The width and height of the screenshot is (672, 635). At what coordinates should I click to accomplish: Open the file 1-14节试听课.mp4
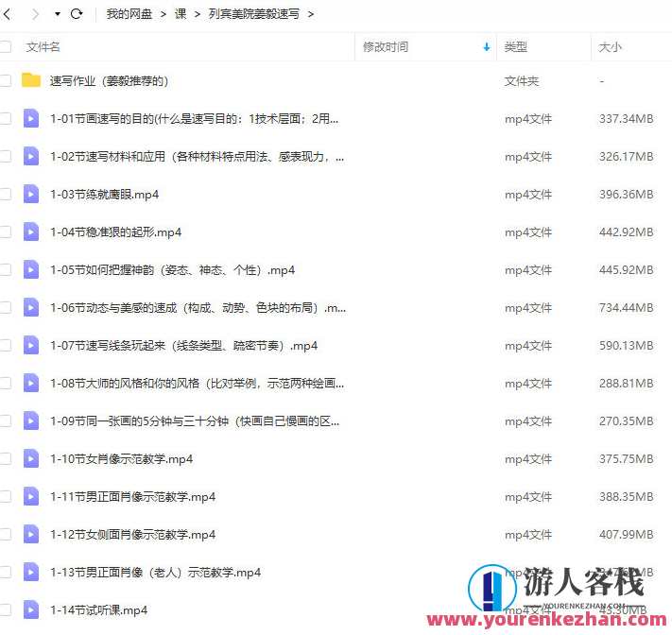[x=98, y=609]
